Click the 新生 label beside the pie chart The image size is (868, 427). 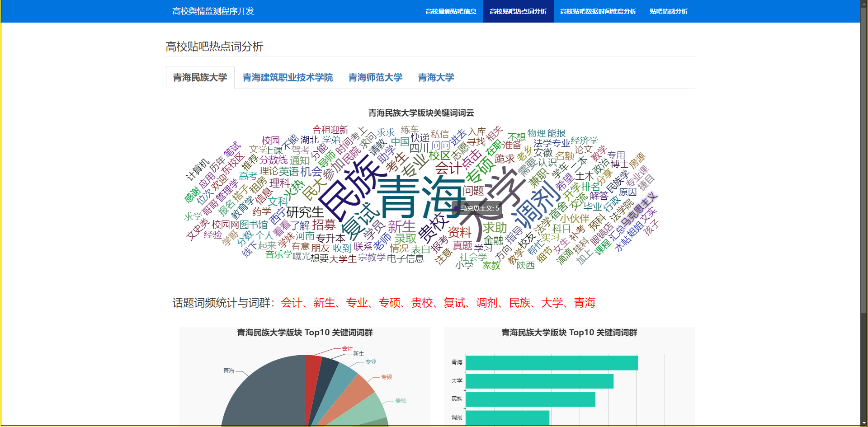pos(359,354)
